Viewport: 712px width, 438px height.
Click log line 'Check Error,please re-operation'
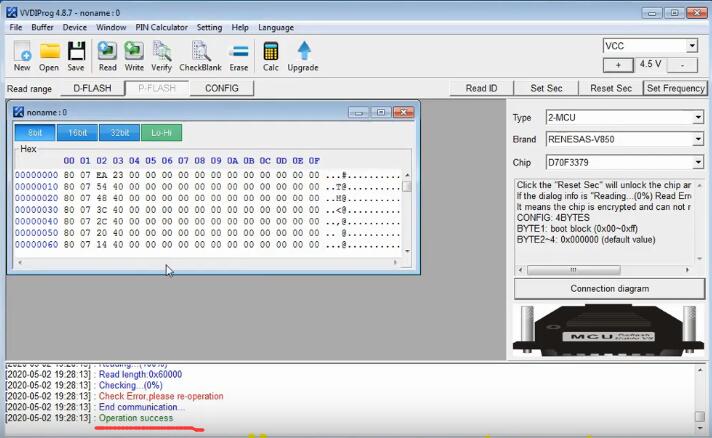click(161, 396)
